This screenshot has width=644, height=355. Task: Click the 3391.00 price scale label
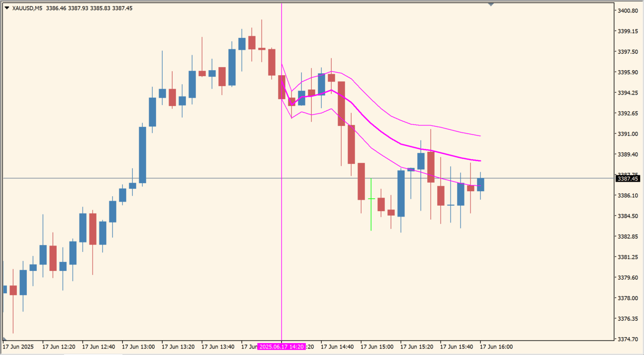click(x=627, y=134)
